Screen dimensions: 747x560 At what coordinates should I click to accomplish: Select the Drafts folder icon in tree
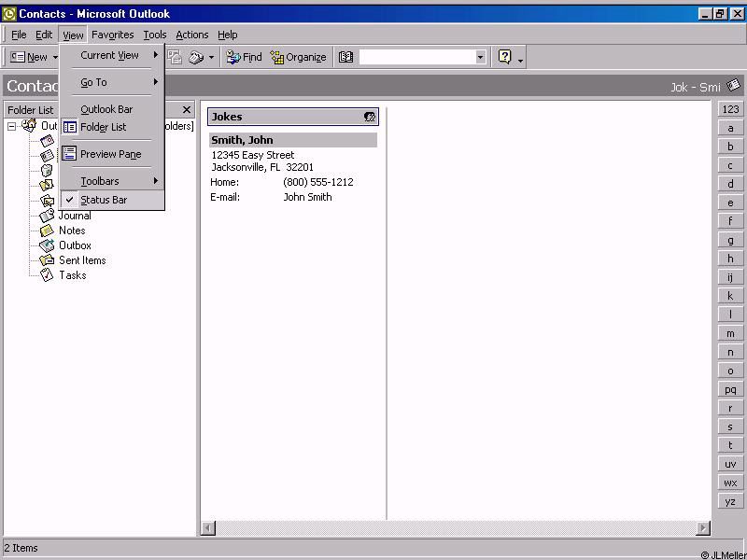[47, 185]
